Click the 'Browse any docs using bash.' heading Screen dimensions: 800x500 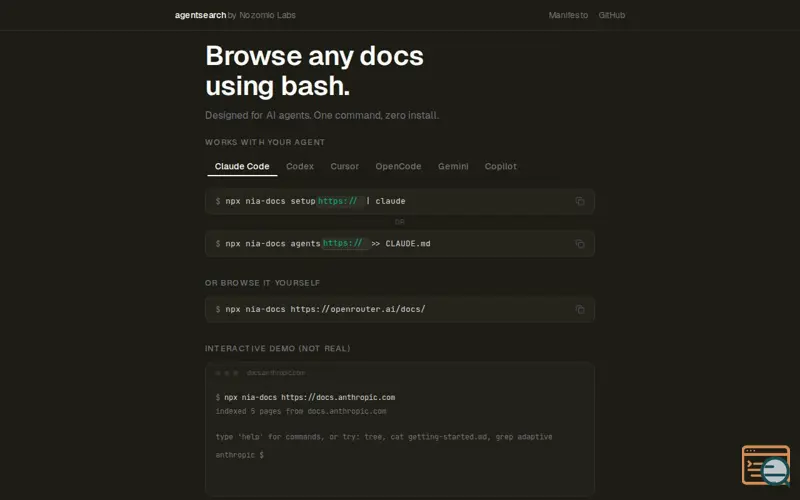coord(314,70)
